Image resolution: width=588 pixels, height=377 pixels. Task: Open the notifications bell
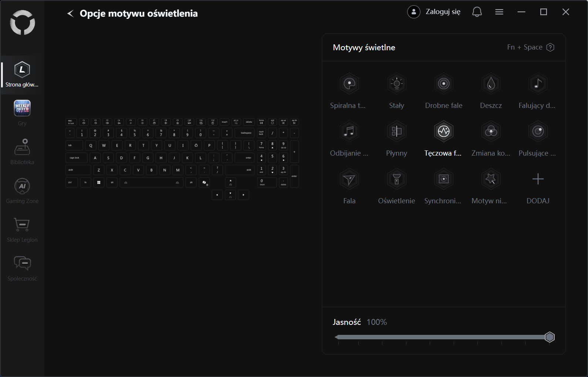tap(477, 12)
